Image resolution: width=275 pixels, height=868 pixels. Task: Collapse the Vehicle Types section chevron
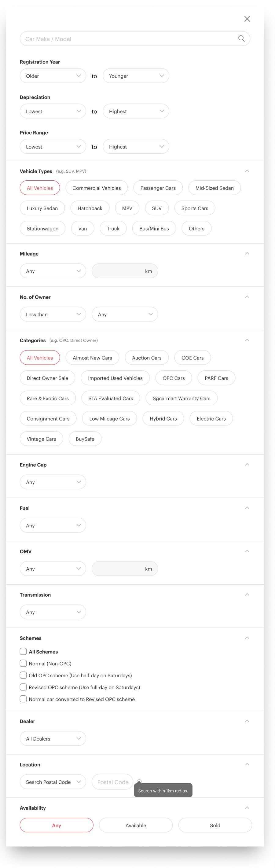click(247, 171)
